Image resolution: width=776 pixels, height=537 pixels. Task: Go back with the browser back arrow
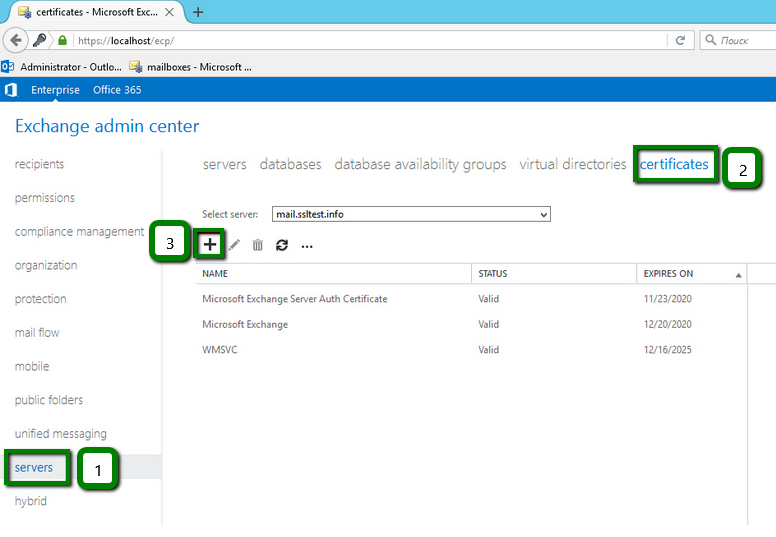click(x=15, y=40)
